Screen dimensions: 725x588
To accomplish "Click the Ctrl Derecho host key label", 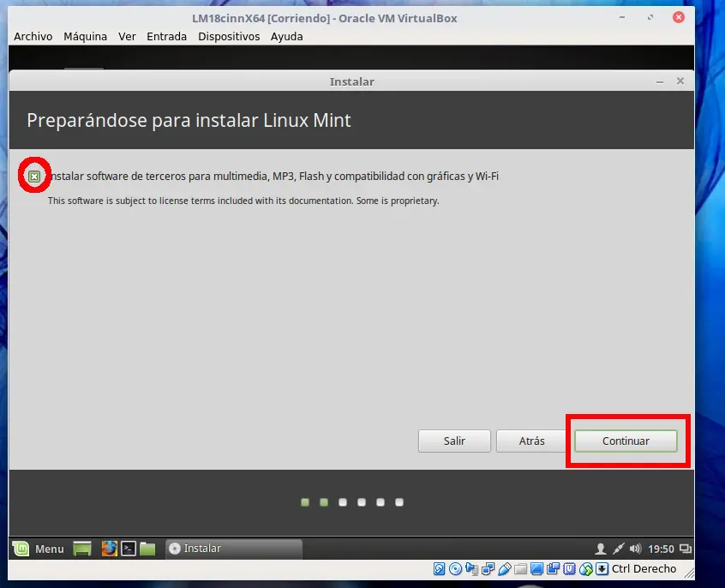I will [644, 568].
